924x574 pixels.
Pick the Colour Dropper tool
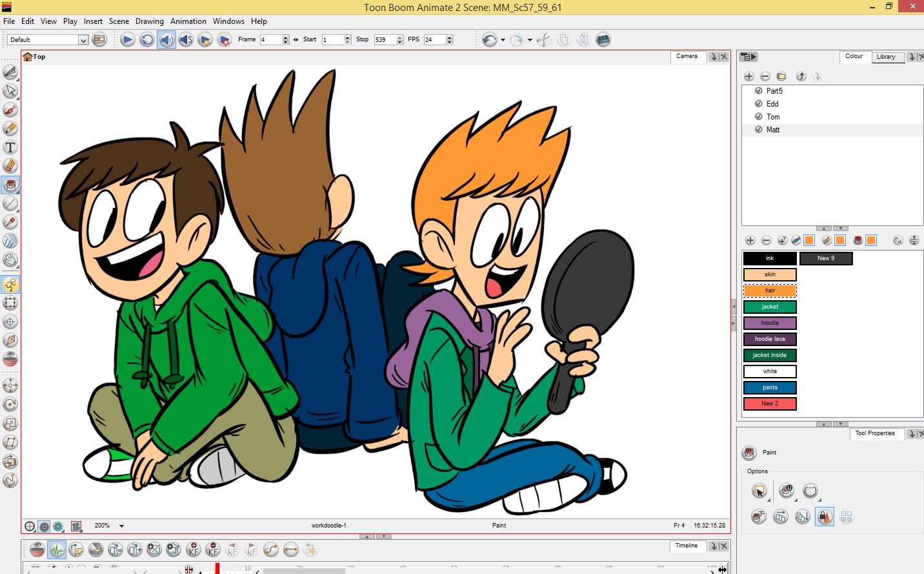point(10,222)
